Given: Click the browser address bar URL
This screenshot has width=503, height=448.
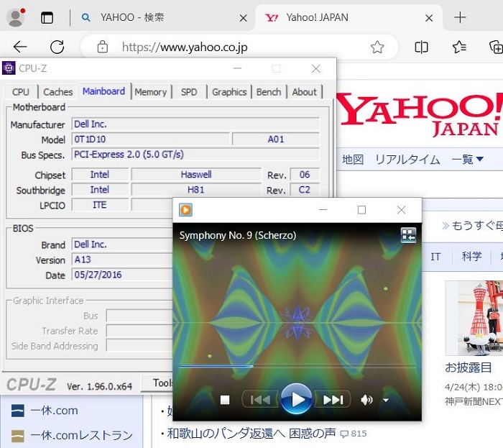Looking at the screenshot, I should [x=185, y=47].
